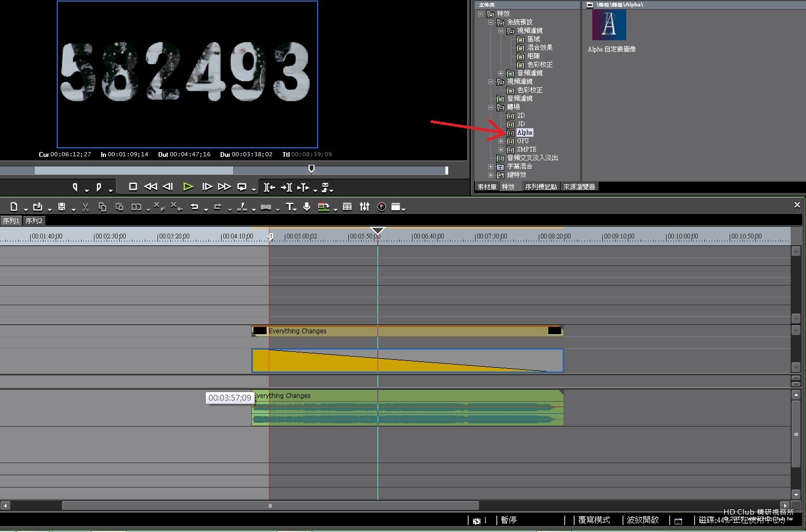Switch to the 素材庫 tab
Screen dimensions: 806x532
tap(487, 187)
